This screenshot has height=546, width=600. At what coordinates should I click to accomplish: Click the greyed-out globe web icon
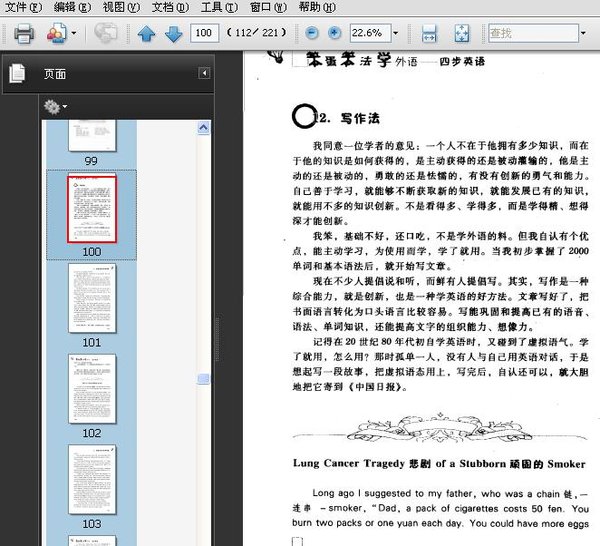click(105, 33)
